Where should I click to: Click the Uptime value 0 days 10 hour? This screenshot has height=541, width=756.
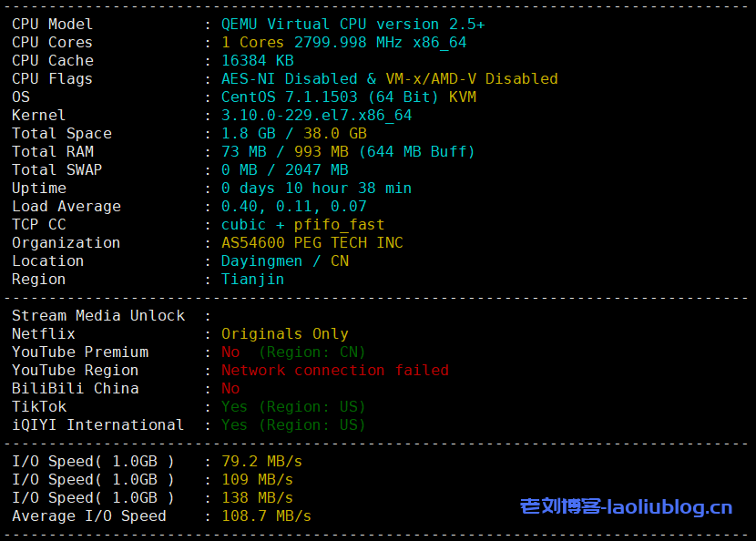[316, 189]
